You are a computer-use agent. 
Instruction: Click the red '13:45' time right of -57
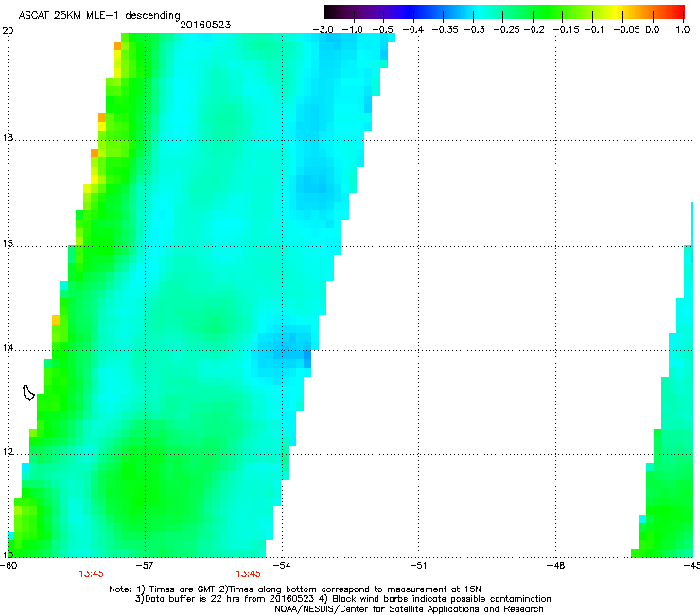tap(248, 574)
